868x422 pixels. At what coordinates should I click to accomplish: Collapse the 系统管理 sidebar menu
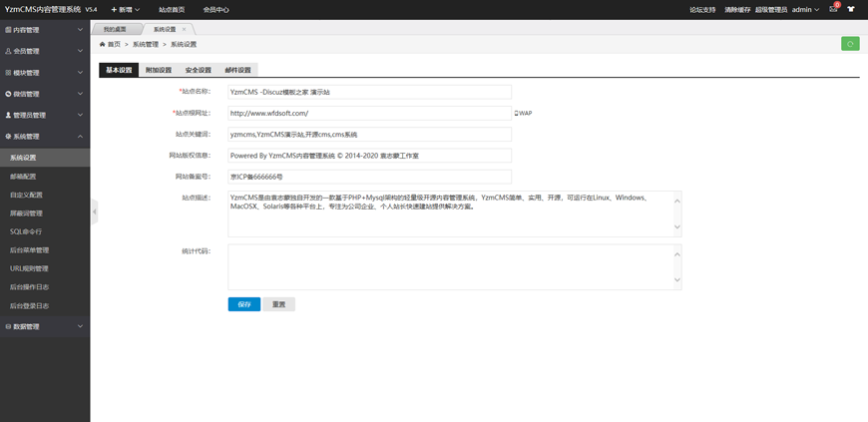pos(45,137)
